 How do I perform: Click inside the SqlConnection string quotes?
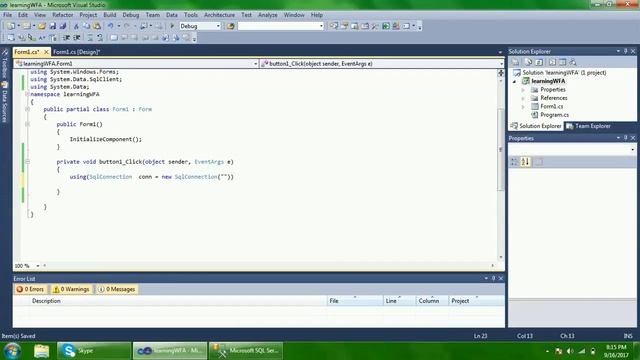coord(224,177)
